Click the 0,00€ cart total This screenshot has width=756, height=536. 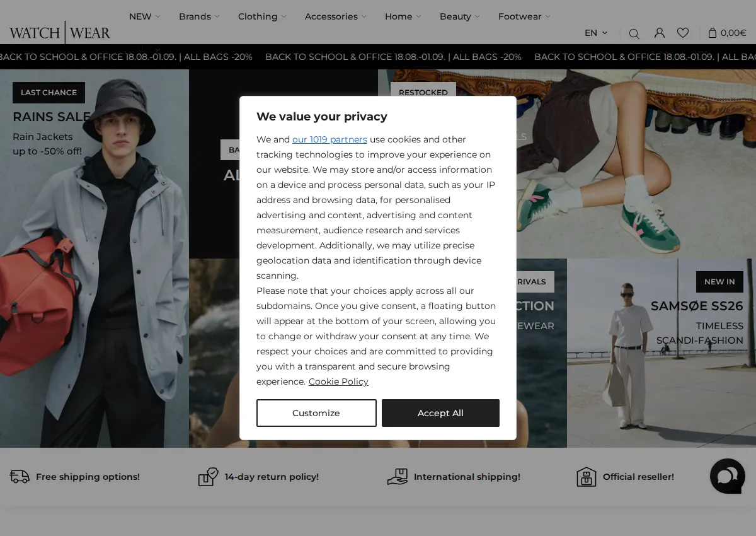(733, 33)
